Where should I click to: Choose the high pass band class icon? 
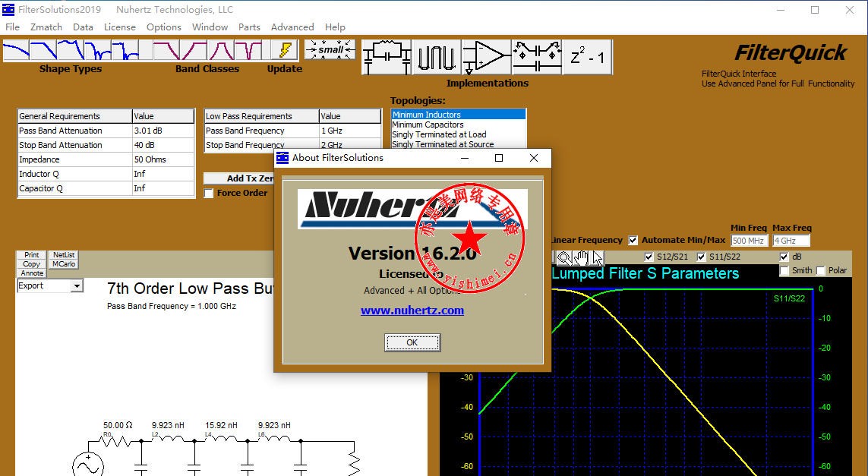(194, 50)
